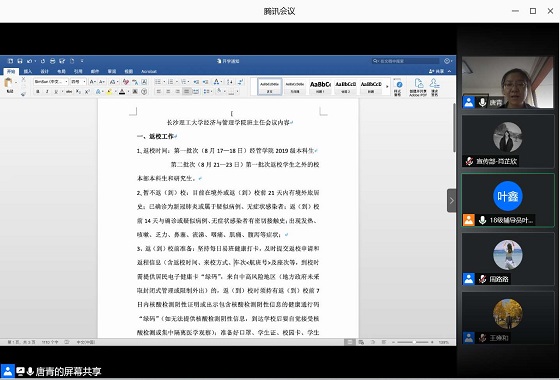The width and height of the screenshot is (560, 380).
Task: Click the bullet list icon
Action: pos(158,82)
